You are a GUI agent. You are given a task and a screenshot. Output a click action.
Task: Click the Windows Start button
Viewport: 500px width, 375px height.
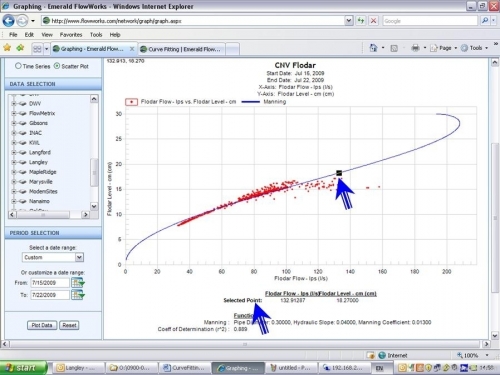point(23,368)
